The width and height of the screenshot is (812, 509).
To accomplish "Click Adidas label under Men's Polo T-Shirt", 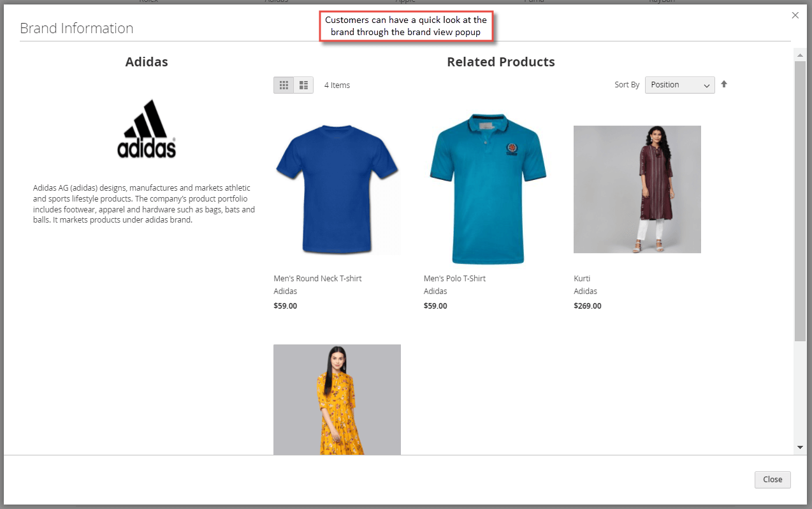I will (435, 291).
